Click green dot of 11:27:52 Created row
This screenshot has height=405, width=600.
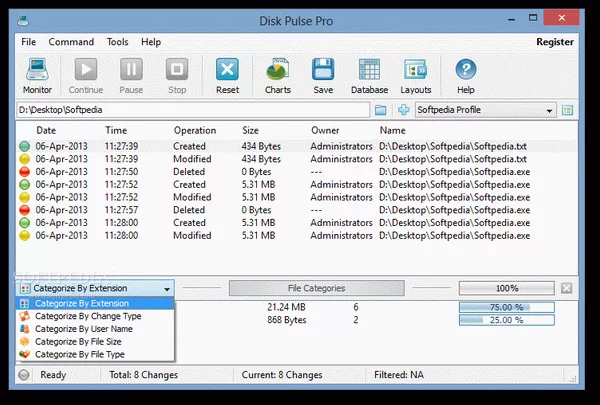click(x=24, y=185)
